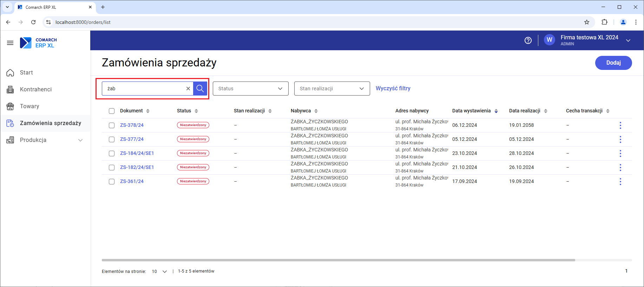Viewport: 644px width, 287px height.
Task: Close the Comarch ERP XL browser tab
Action: coord(90,7)
